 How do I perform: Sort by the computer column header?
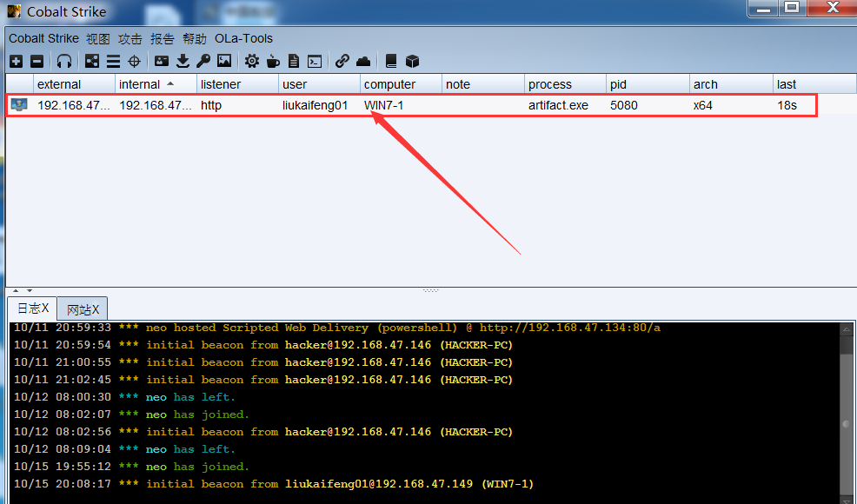click(402, 84)
